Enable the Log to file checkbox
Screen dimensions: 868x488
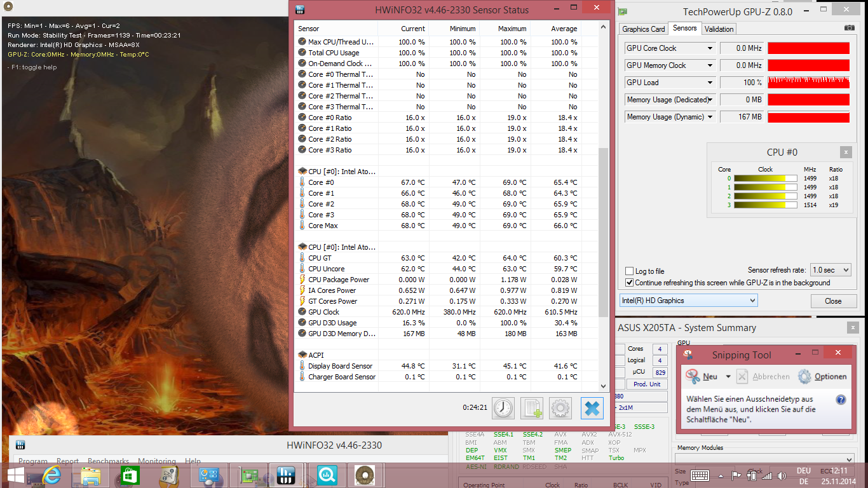(x=630, y=271)
